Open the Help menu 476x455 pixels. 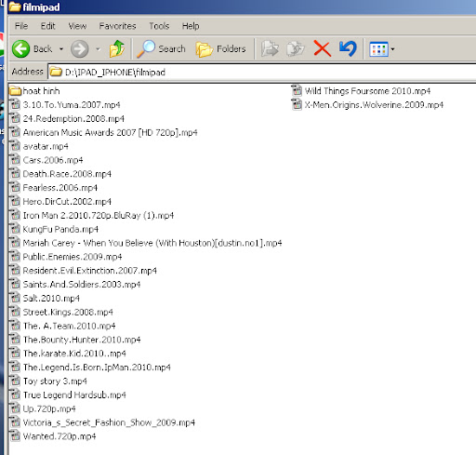pos(191,26)
